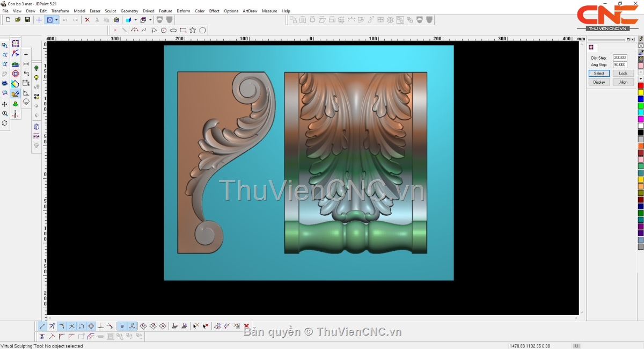Image resolution: width=644 pixels, height=349 pixels.
Task: Pick the yellow color swatch
Action: [x=640, y=92]
